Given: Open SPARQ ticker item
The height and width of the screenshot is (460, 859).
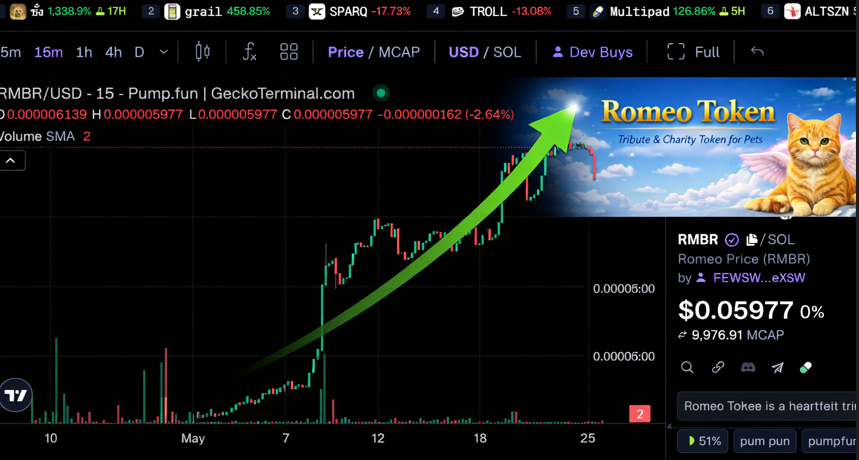Looking at the screenshot, I should tap(348, 11).
